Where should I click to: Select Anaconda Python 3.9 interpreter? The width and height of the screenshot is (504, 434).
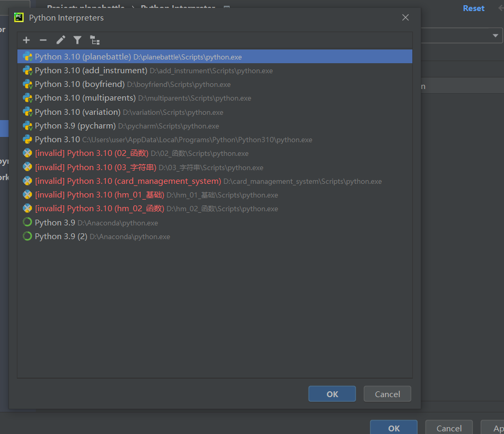tap(215, 222)
